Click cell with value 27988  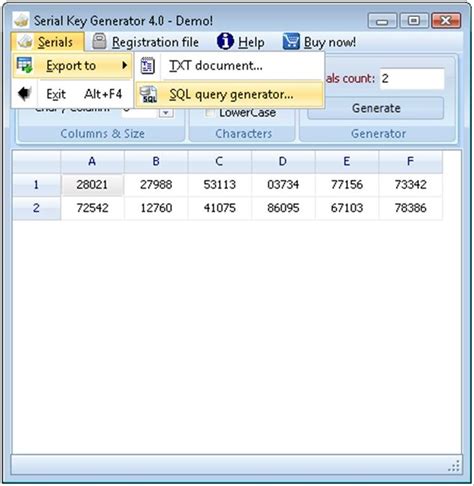pos(156,185)
